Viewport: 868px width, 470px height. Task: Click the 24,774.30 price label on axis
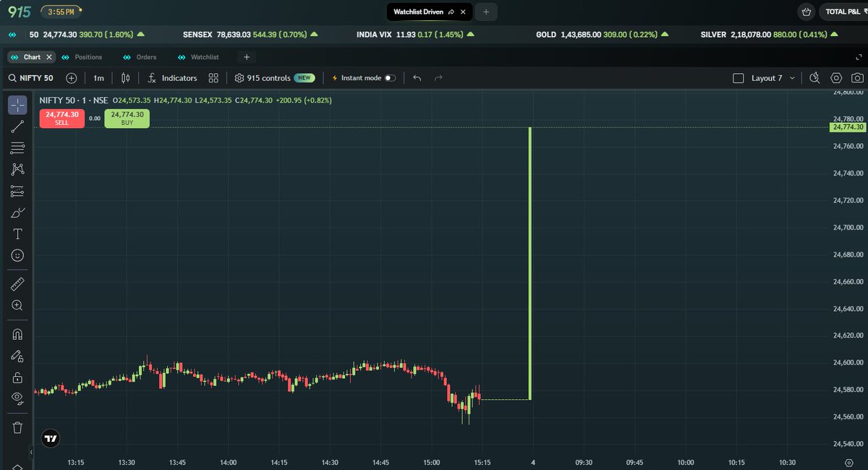point(848,127)
